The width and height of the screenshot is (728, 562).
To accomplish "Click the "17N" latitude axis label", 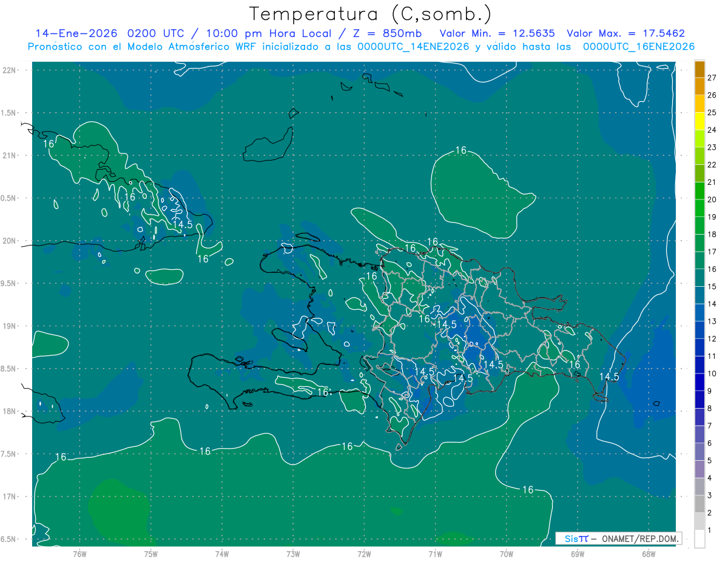I will pyautogui.click(x=8, y=497).
